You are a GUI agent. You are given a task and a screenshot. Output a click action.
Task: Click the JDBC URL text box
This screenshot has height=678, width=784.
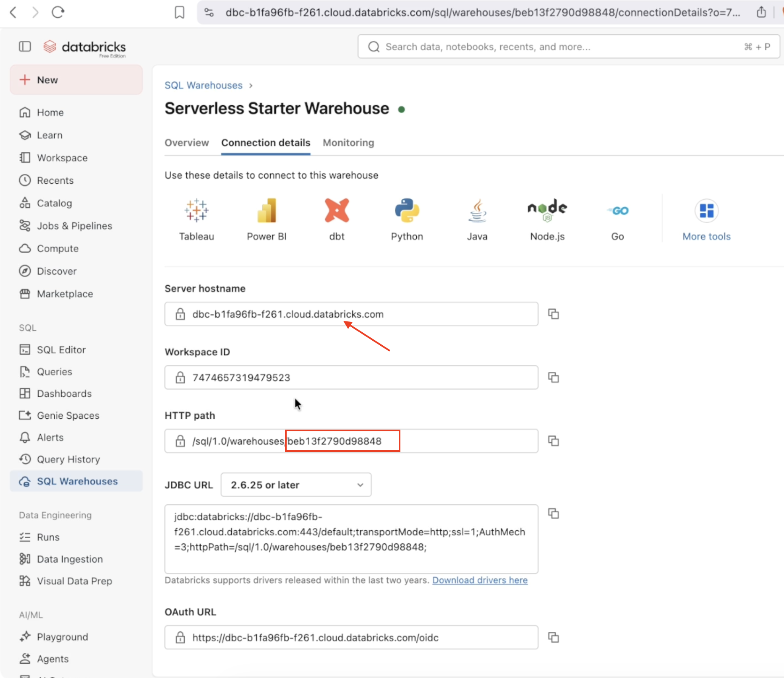coord(351,539)
